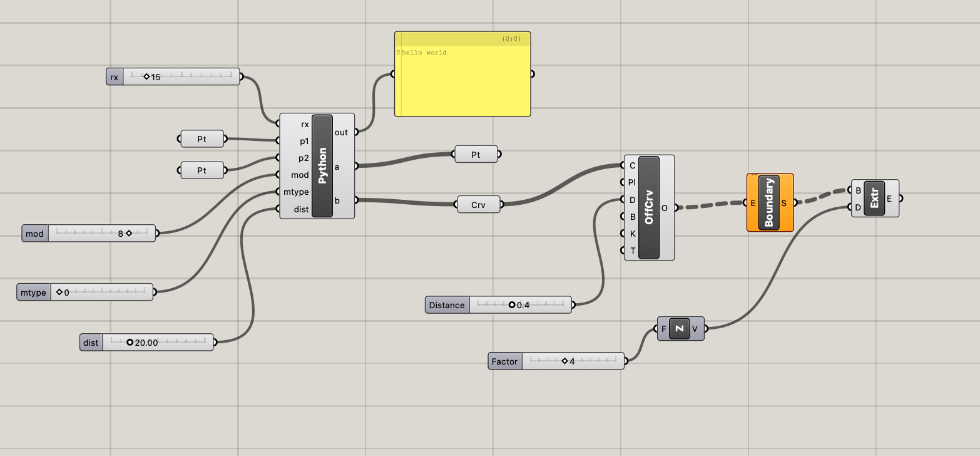Select the Pt parameter wired to p2
The height and width of the screenshot is (456, 980).
tap(202, 170)
